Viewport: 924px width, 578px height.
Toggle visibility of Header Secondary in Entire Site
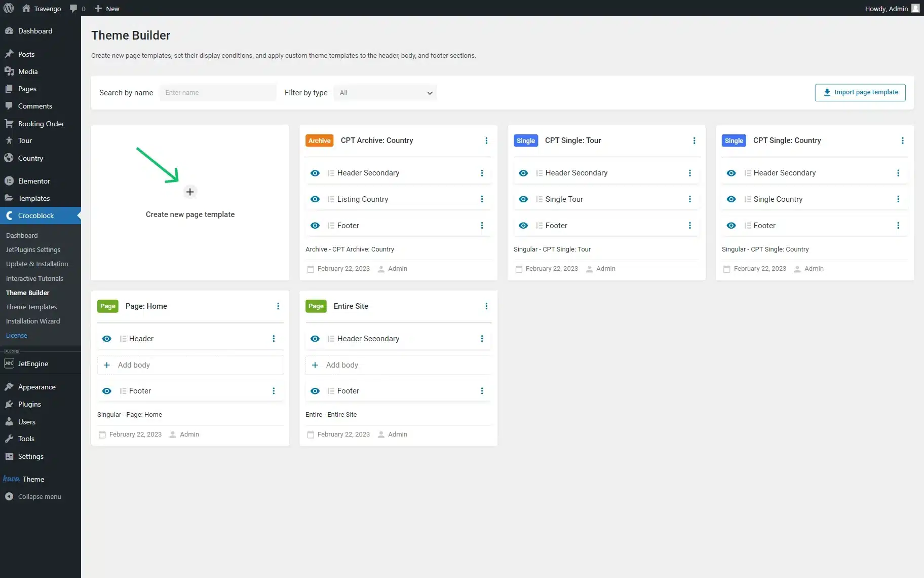click(315, 339)
